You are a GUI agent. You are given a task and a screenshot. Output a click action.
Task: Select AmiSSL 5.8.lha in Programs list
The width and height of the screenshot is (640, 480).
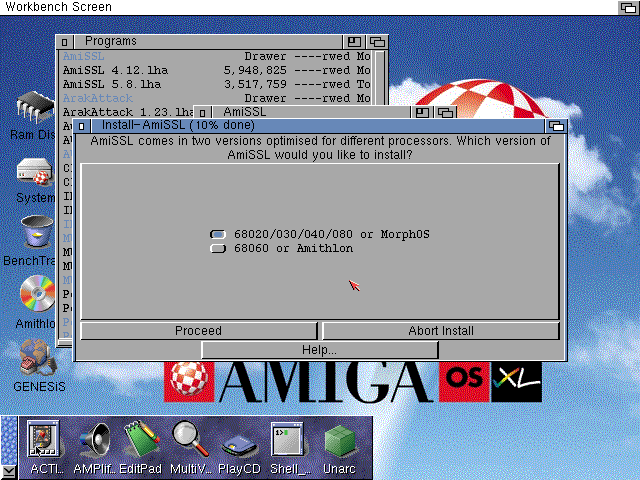click(112, 84)
